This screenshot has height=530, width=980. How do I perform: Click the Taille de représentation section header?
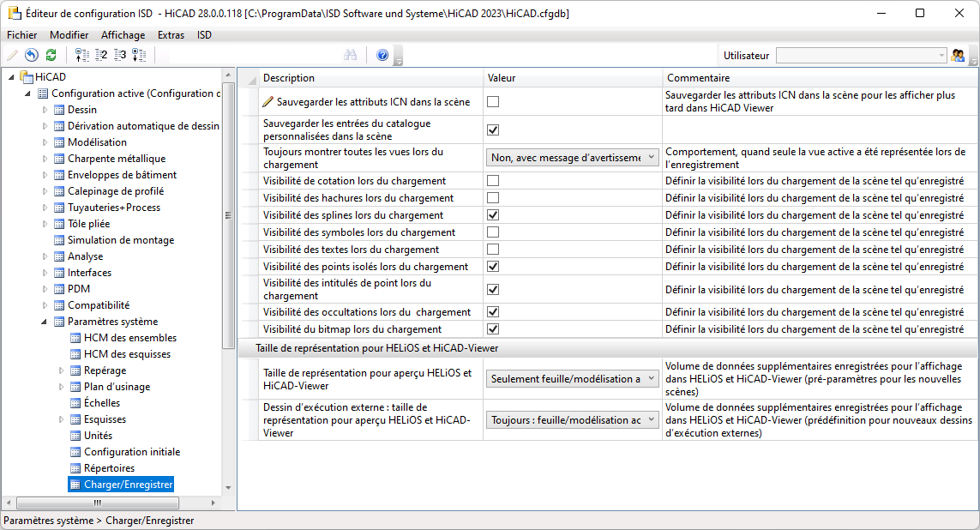point(608,348)
